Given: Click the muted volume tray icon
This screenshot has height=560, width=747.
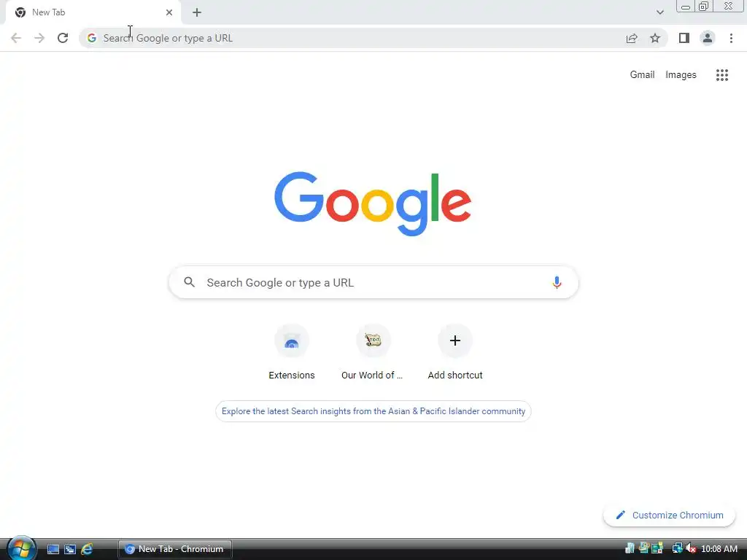Looking at the screenshot, I should pyautogui.click(x=691, y=548).
